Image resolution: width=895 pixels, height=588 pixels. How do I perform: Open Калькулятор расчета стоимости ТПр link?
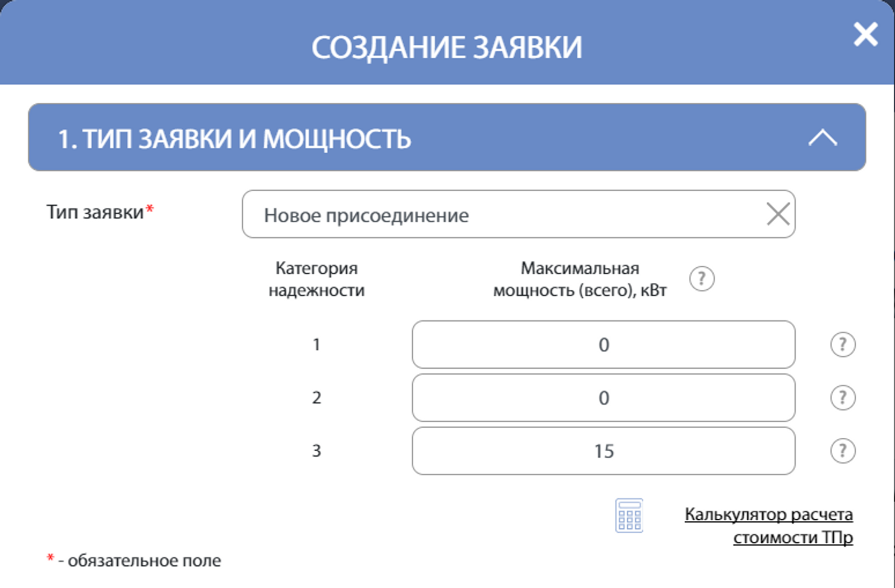(x=769, y=526)
